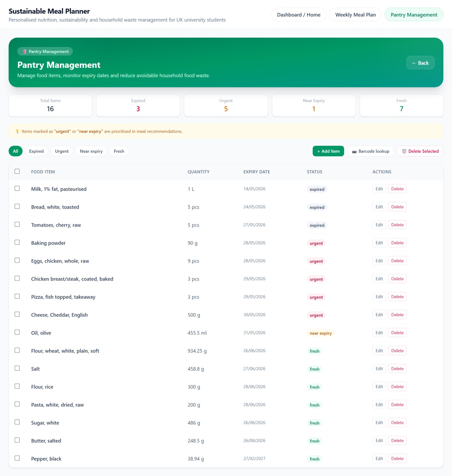Click the expired badge on Bread row
The image size is (452, 476).
pos(317,207)
